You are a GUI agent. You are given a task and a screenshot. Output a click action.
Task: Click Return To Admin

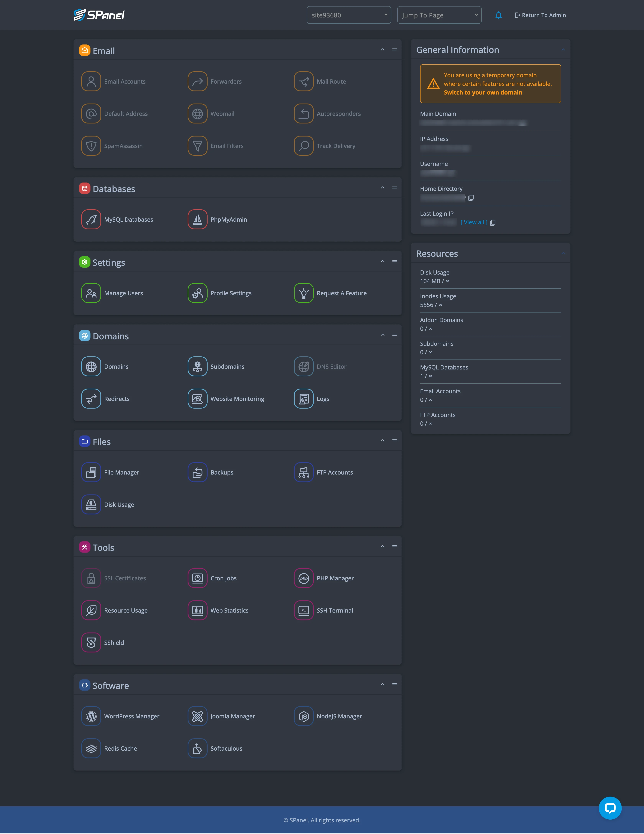[540, 15]
